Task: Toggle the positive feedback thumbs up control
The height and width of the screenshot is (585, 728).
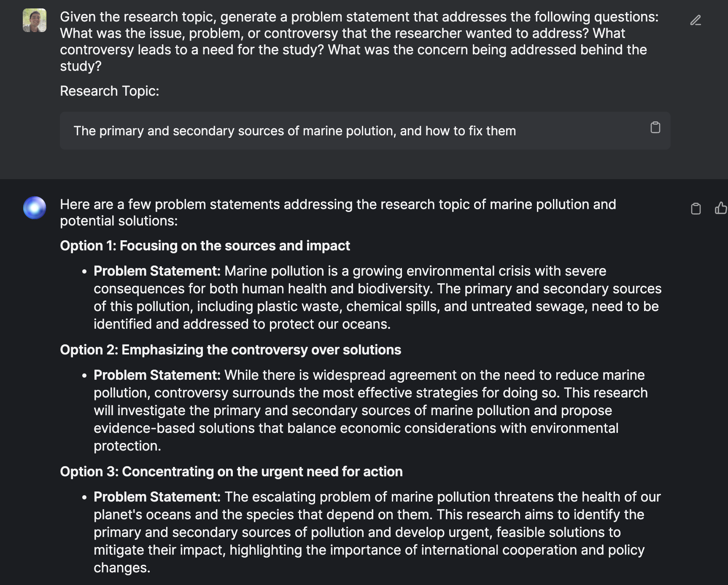Action: coord(722,207)
